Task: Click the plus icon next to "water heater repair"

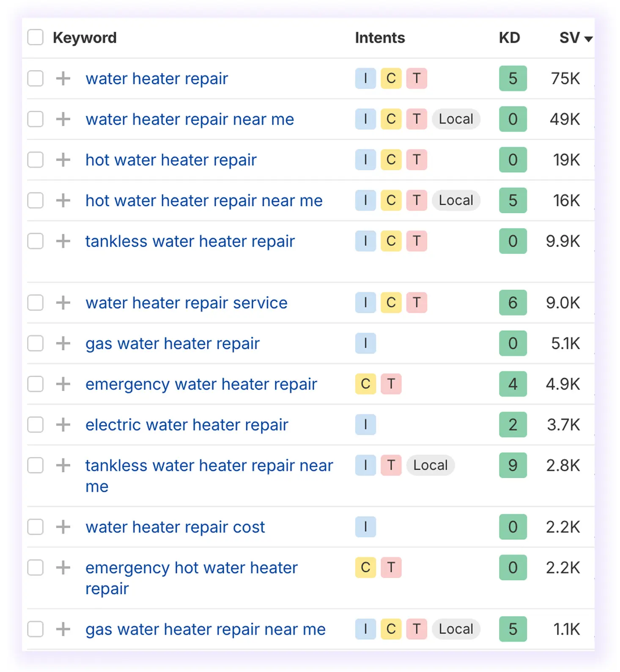Action: pos(63,79)
